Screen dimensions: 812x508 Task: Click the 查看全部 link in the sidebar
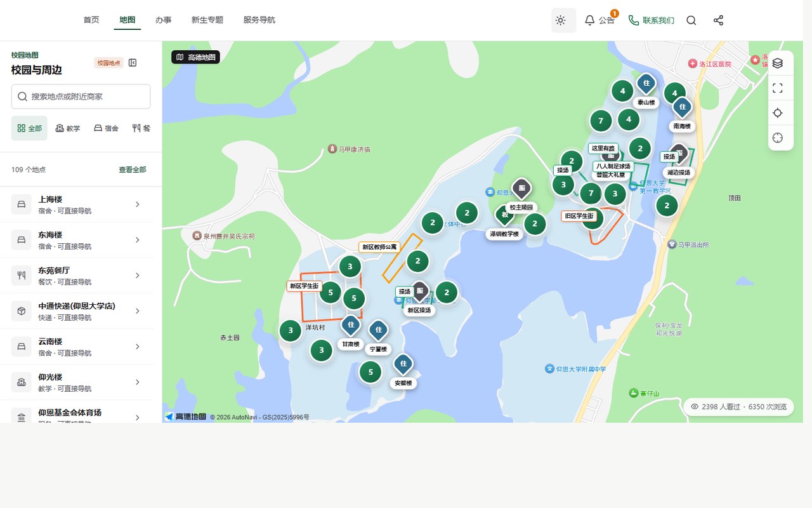(x=133, y=170)
